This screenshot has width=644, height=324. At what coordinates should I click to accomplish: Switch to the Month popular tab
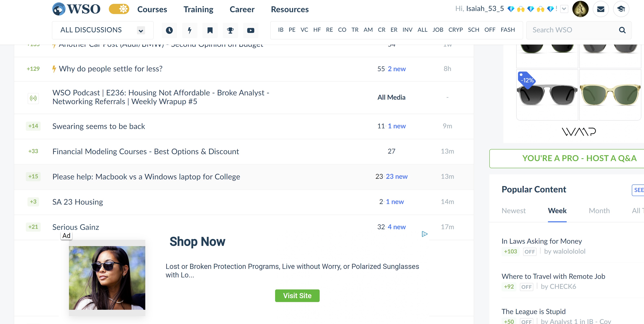click(x=599, y=211)
